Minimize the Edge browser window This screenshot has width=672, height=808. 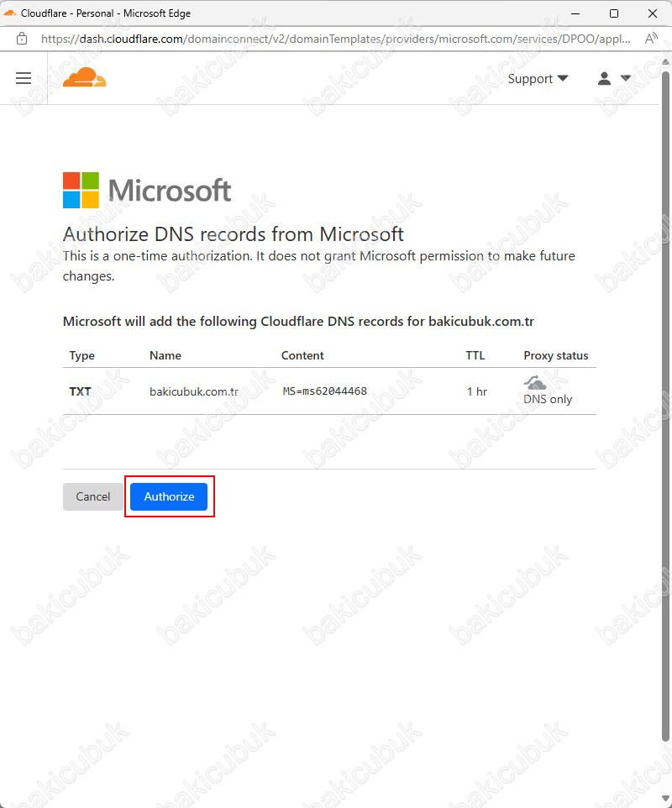tap(575, 13)
